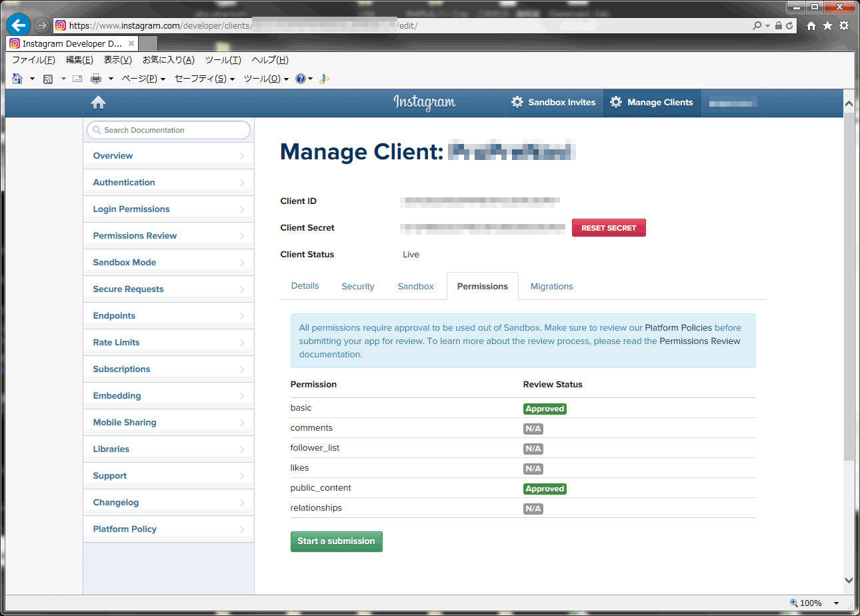Open address bar search dropdown arrow

pyautogui.click(x=767, y=25)
